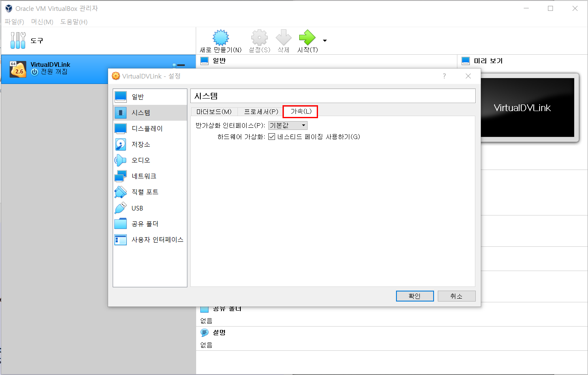Viewport: 588px width, 375px height.
Task: Open the 저장소 (Storage) settings category
Action: coord(150,144)
